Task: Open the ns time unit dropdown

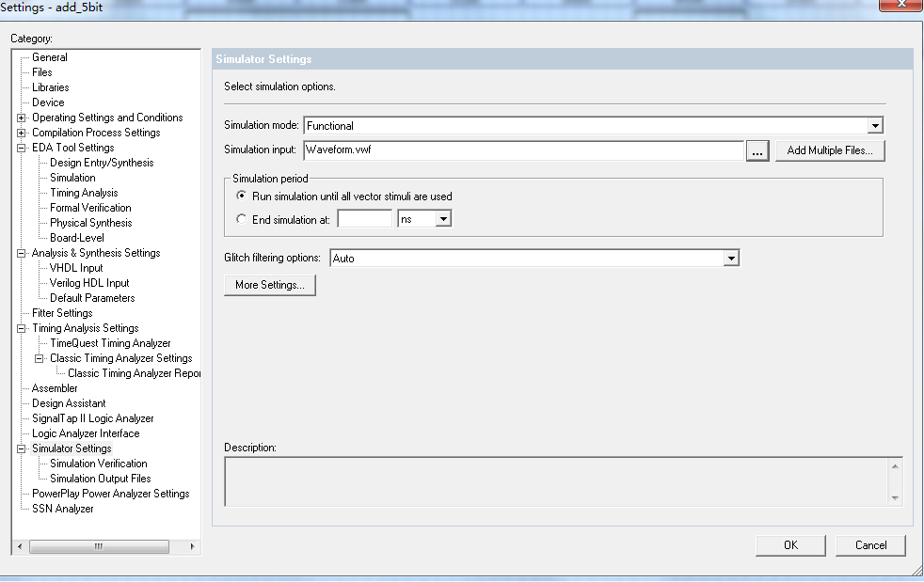Action: (x=443, y=219)
